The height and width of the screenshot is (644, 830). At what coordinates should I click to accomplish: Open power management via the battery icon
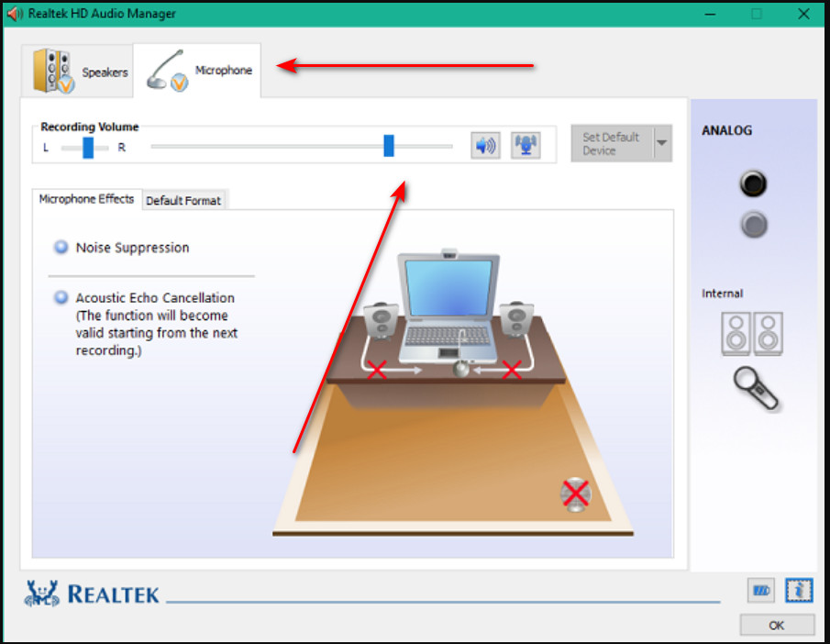(760, 590)
